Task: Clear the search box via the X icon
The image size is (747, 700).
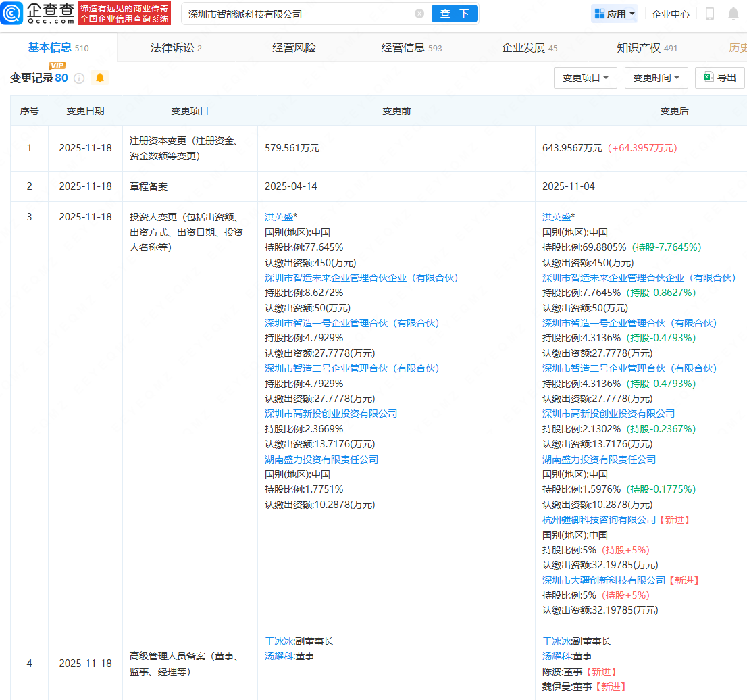Action: [x=419, y=14]
